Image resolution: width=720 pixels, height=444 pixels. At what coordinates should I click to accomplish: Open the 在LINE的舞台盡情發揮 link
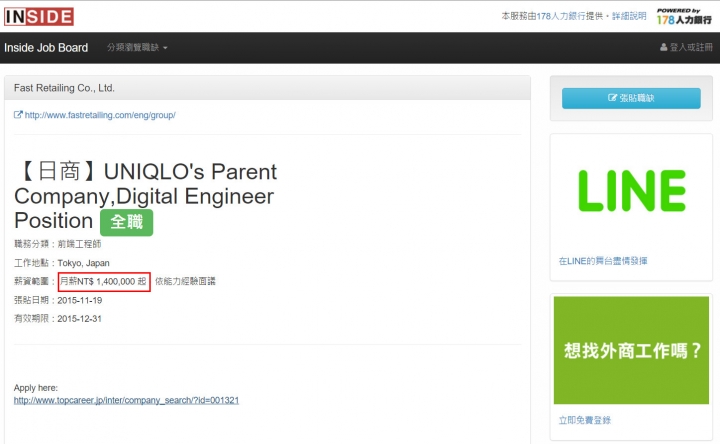click(x=603, y=261)
